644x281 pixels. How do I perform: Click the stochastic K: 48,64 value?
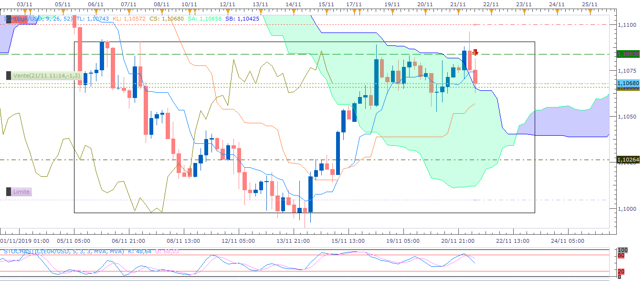click(139, 251)
